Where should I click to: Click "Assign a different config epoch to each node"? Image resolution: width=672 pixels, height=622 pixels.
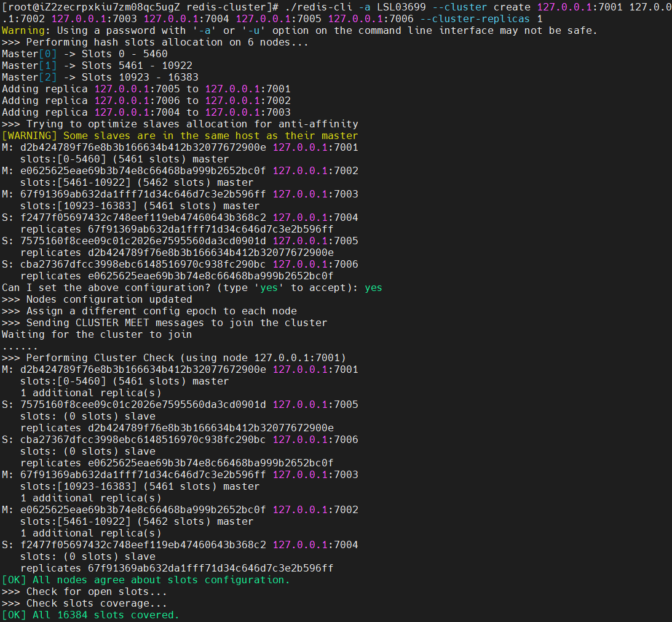pos(162,311)
